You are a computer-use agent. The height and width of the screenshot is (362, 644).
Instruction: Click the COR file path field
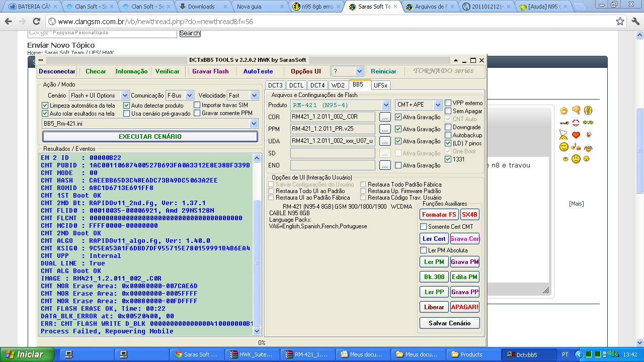click(x=333, y=117)
